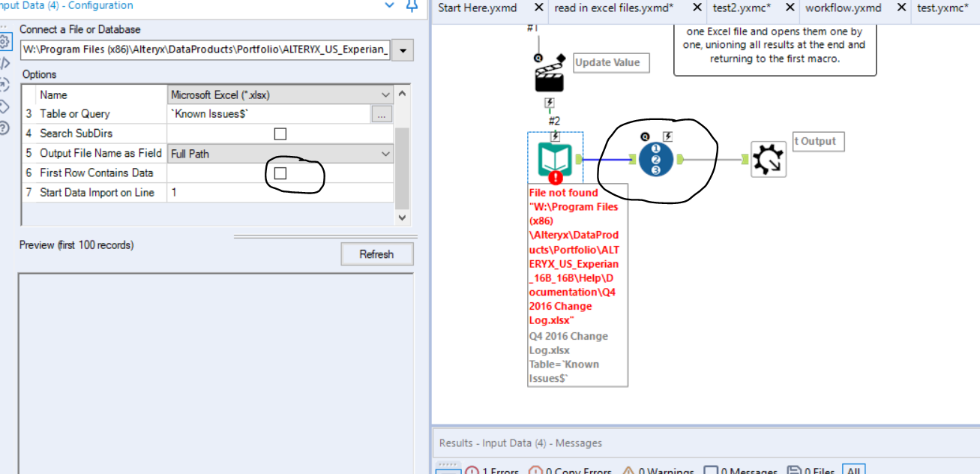The image size is (980, 474).
Task: Enable First Row Contains Data checkbox
Action: (280, 173)
